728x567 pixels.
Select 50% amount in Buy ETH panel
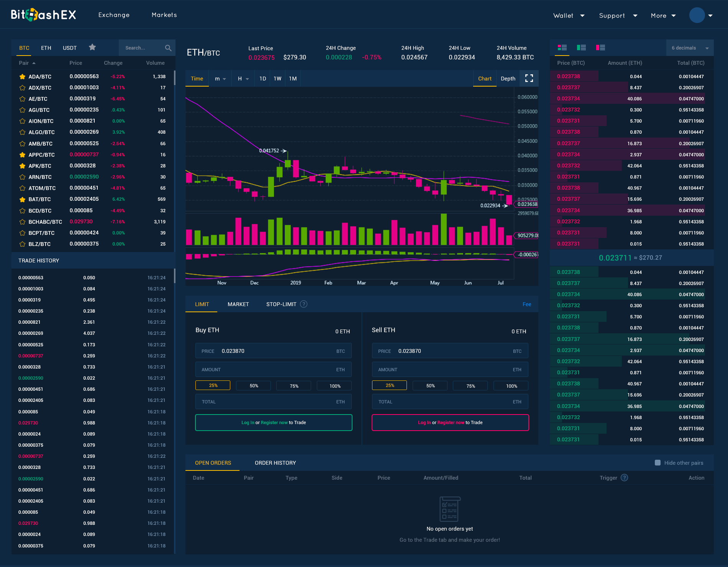pos(253,386)
